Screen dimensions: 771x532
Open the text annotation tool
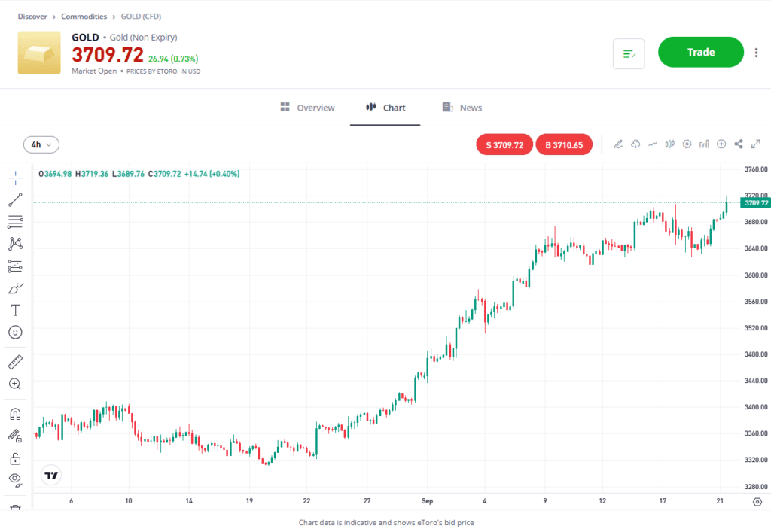click(x=15, y=310)
